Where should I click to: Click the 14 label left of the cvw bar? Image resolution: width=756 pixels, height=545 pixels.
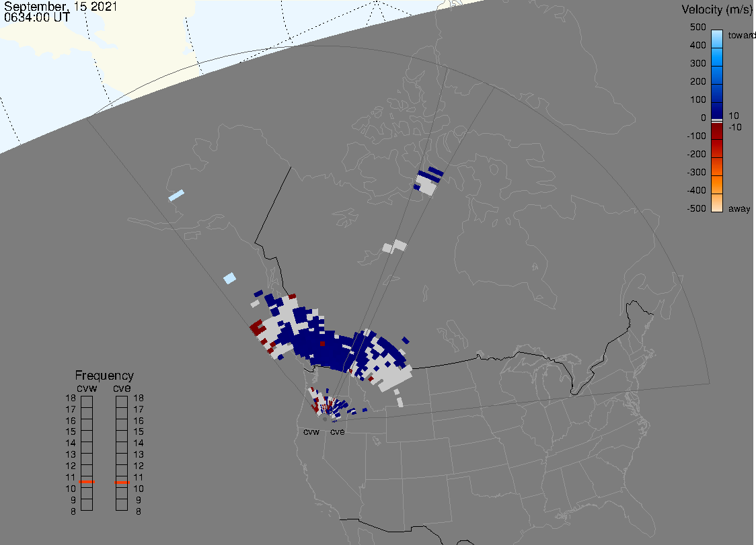pyautogui.click(x=71, y=444)
